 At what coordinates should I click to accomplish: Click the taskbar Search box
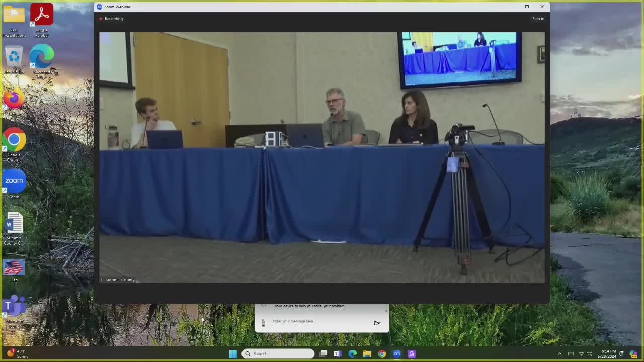pos(278,354)
